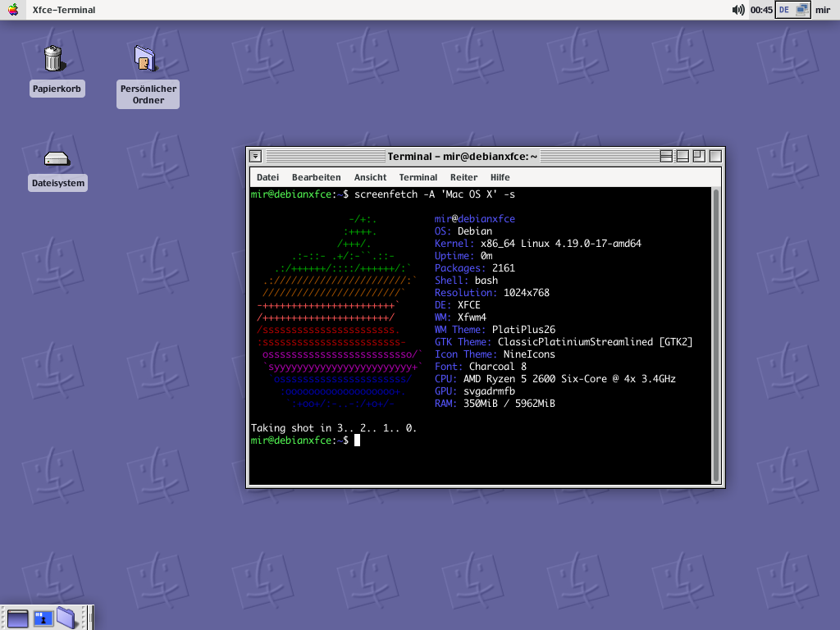Viewport: 840px width, 630px height.
Task: Launch the blue terminal panel icon
Action: click(43, 619)
